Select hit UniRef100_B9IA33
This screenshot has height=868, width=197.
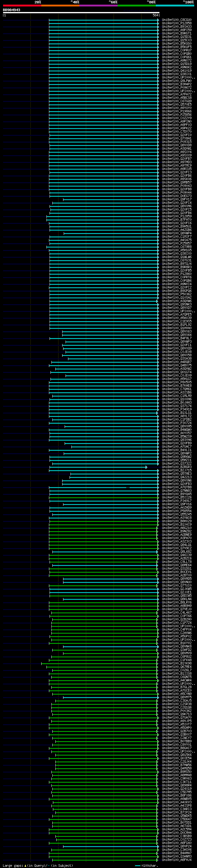pos(176,26)
